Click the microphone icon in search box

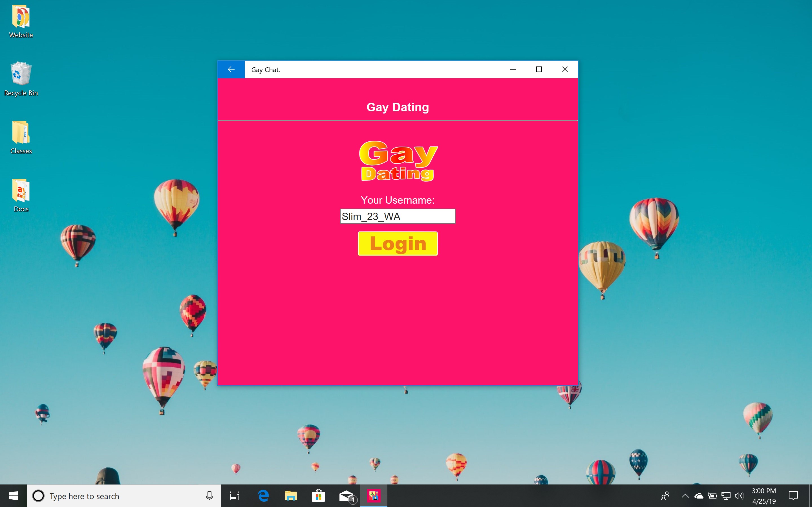(x=209, y=496)
